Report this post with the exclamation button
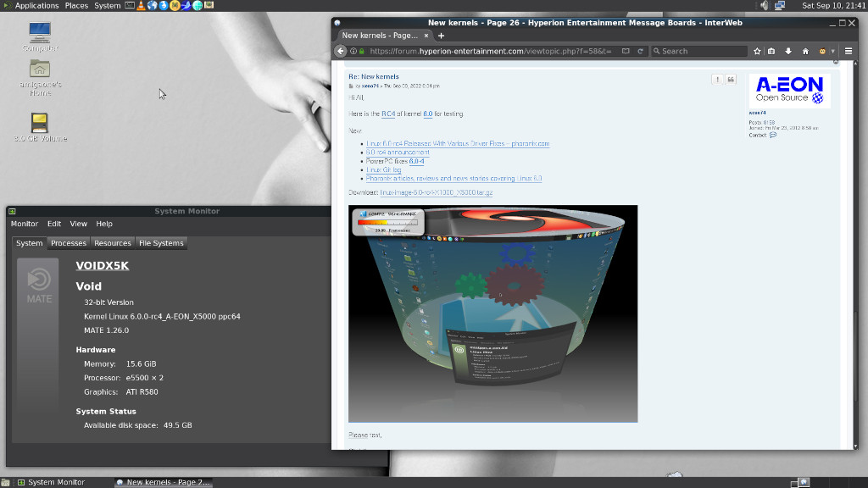 (717, 80)
